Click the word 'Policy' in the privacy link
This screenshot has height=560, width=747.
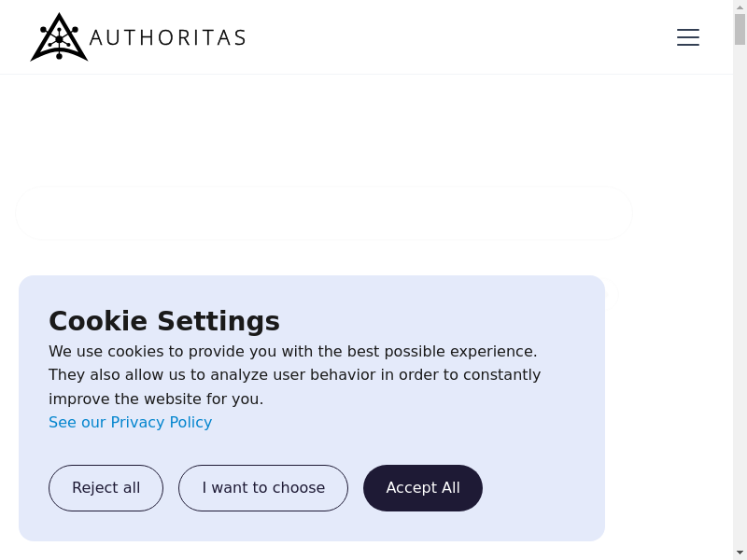[x=190, y=422]
